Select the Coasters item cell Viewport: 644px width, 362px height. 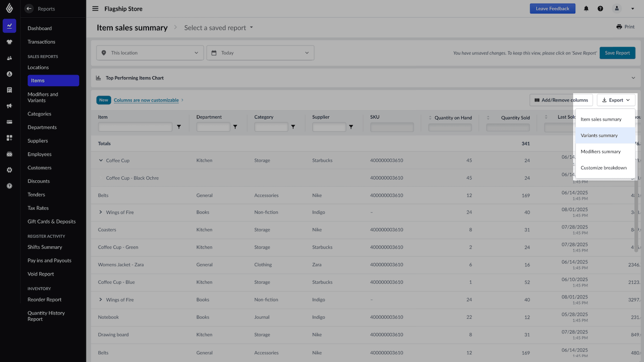pos(107,230)
